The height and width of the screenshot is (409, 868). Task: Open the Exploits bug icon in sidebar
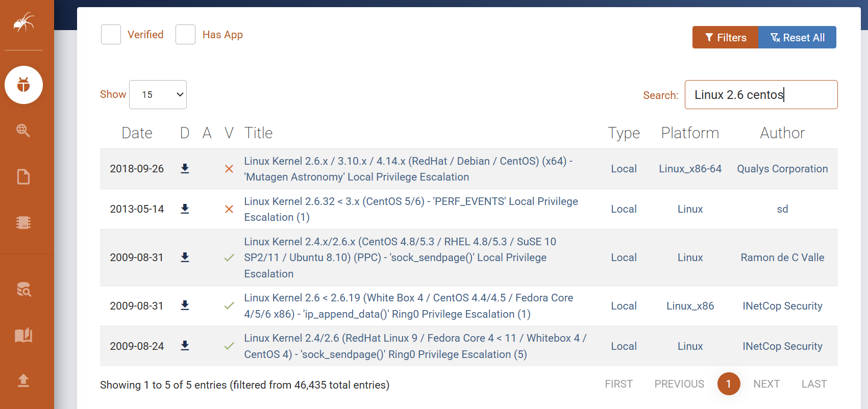[x=23, y=85]
